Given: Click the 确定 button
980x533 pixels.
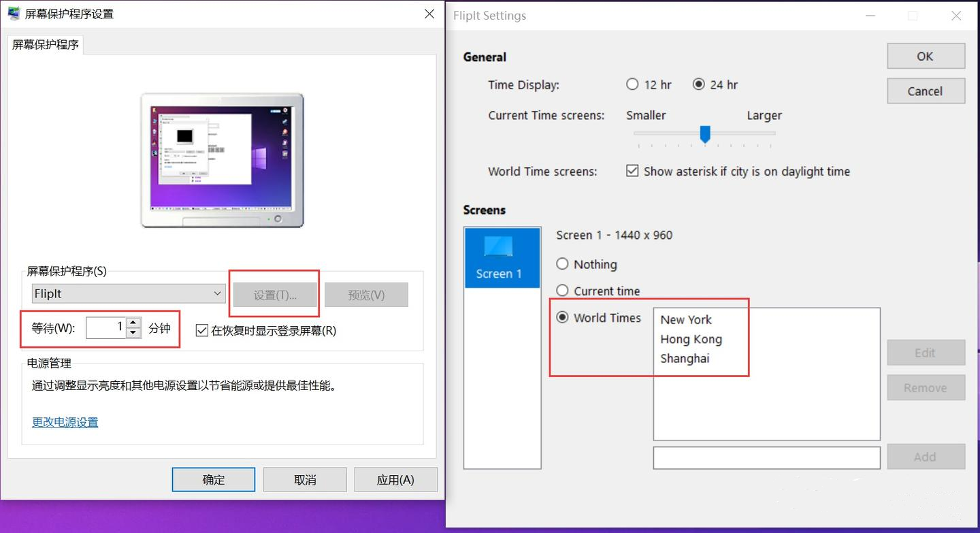Looking at the screenshot, I should (214, 479).
